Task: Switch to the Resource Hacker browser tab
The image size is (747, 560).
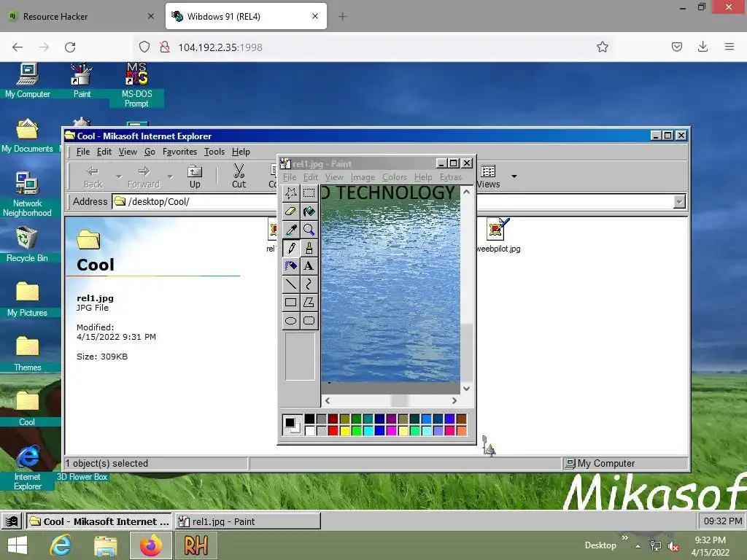Action: (81, 16)
